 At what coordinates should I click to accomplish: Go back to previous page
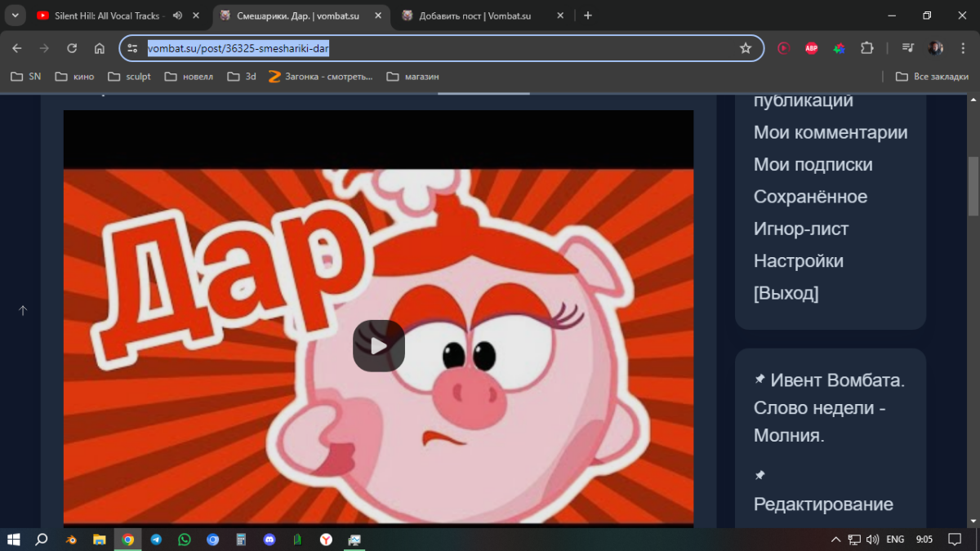click(17, 48)
